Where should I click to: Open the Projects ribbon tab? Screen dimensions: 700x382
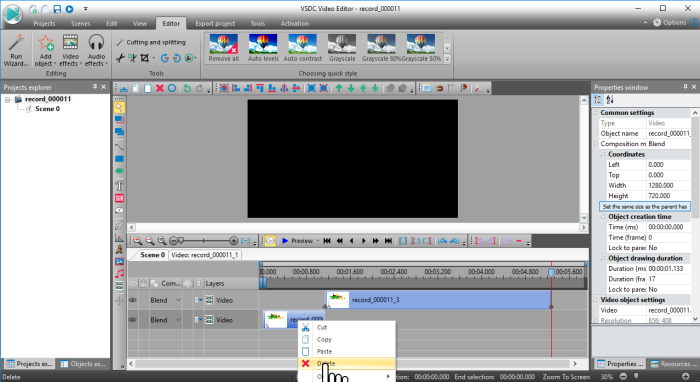(44, 24)
